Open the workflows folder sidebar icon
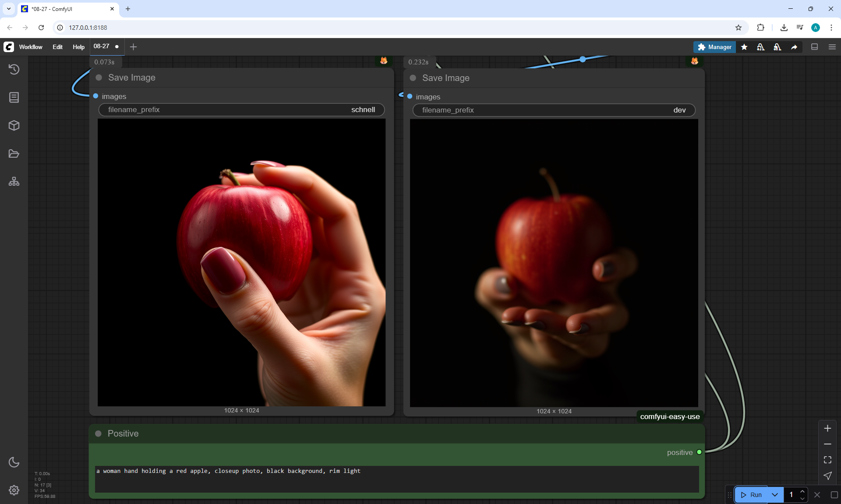This screenshot has height=504, width=841. 14,154
